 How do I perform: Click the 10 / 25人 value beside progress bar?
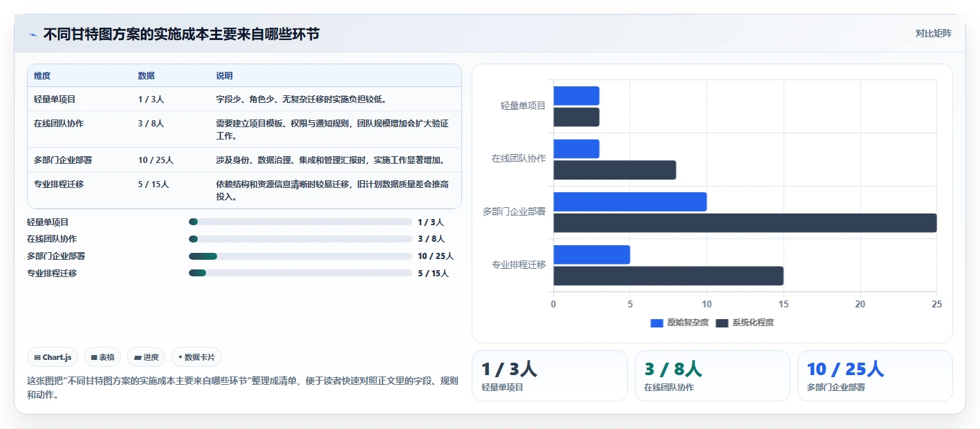[436, 256]
